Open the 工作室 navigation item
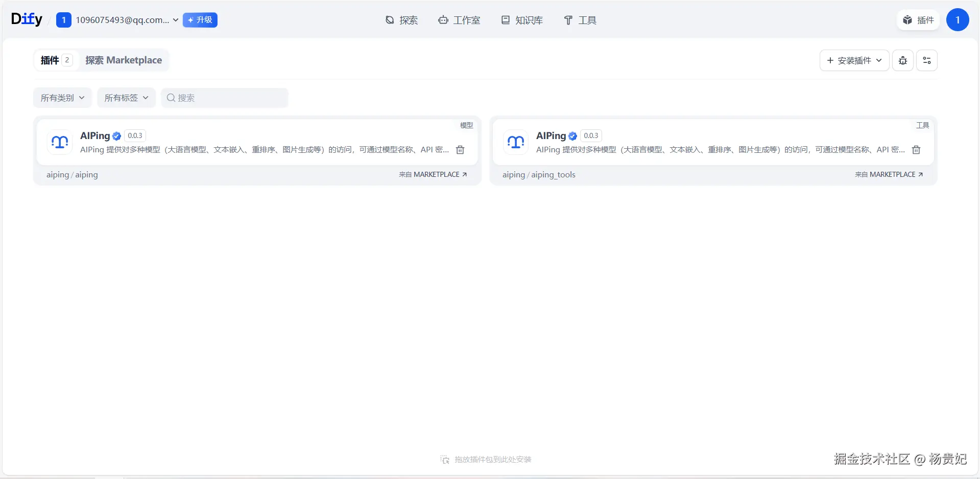980x479 pixels. [x=459, y=20]
